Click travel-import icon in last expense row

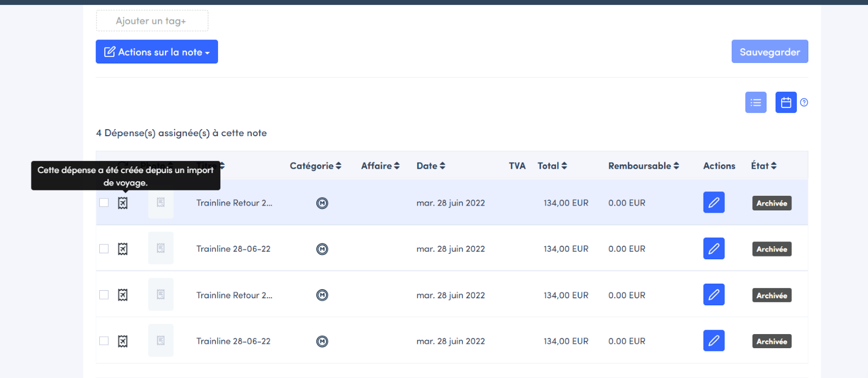tap(123, 341)
